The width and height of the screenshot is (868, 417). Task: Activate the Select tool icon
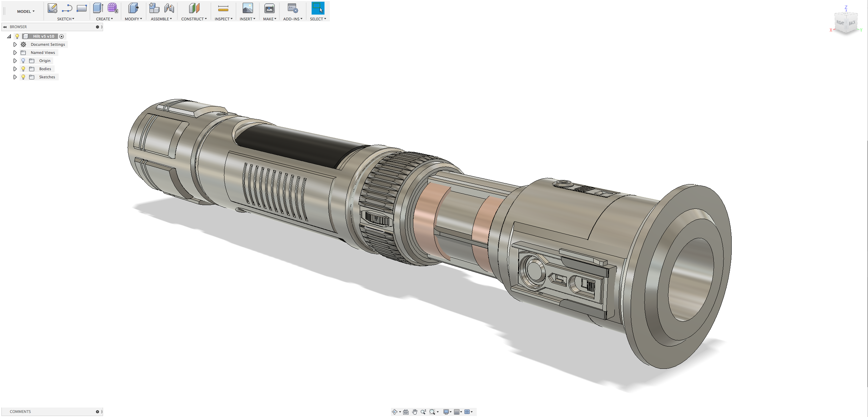[x=318, y=8]
